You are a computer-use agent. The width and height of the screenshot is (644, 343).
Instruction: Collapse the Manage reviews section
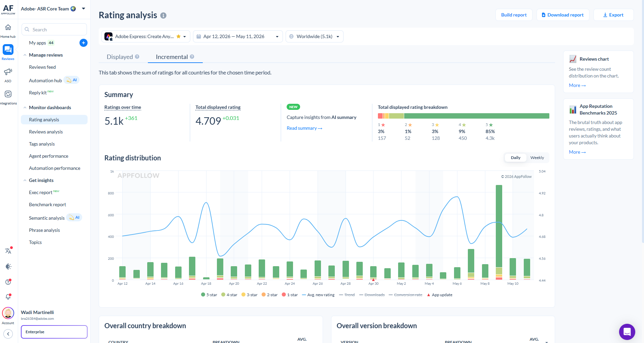25,55
